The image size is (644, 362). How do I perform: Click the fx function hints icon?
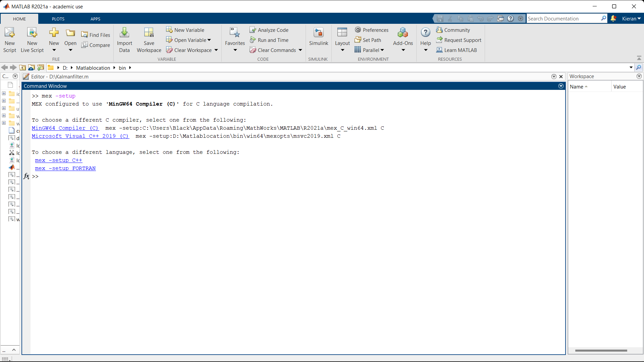click(x=26, y=176)
